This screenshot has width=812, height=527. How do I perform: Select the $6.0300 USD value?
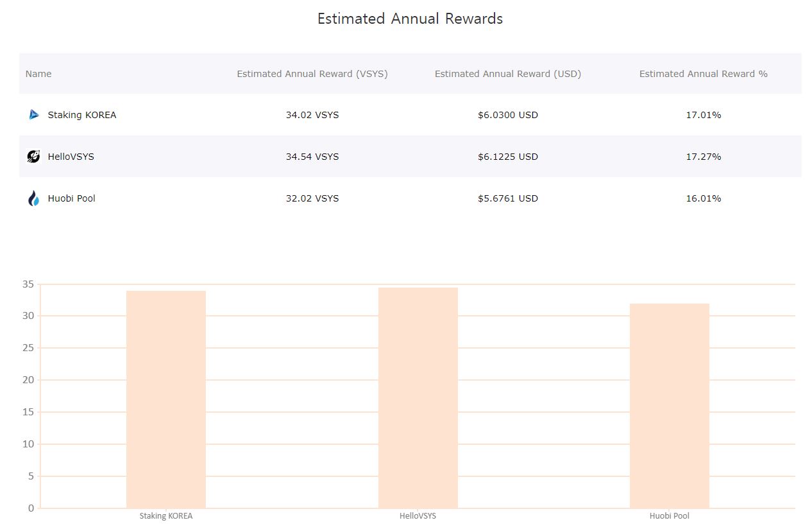508,115
